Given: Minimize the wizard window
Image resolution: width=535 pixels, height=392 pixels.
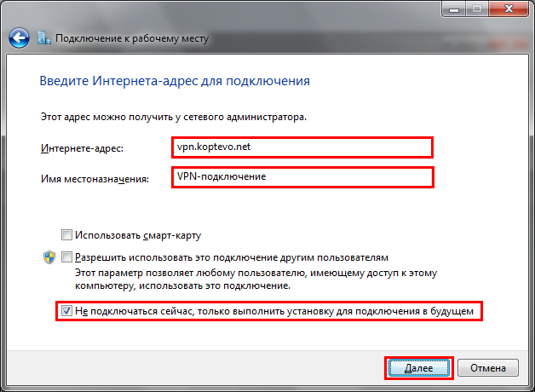Looking at the screenshot, I should pos(454,9).
